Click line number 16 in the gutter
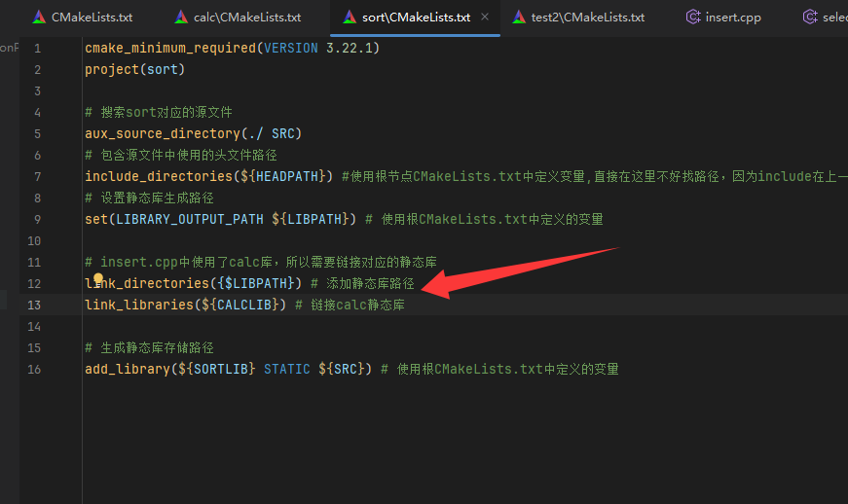 (x=35, y=370)
